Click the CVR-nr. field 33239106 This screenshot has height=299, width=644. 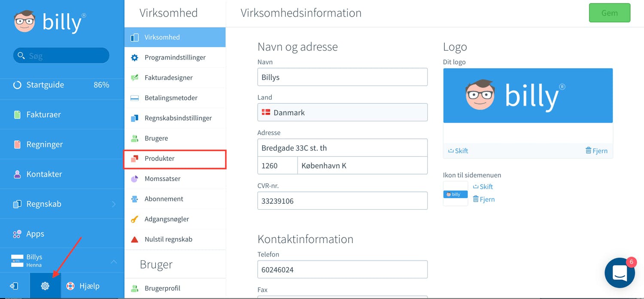[343, 201]
